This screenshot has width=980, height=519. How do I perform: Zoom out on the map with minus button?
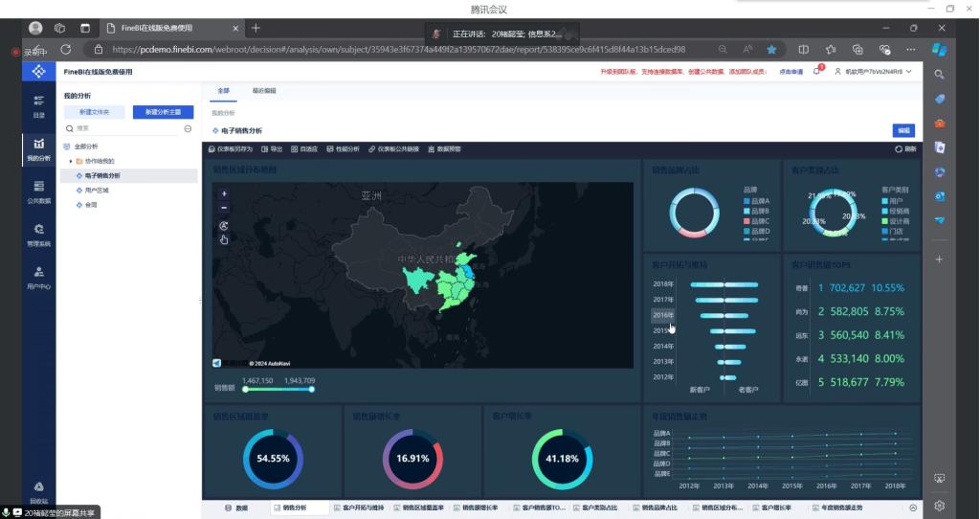224,207
